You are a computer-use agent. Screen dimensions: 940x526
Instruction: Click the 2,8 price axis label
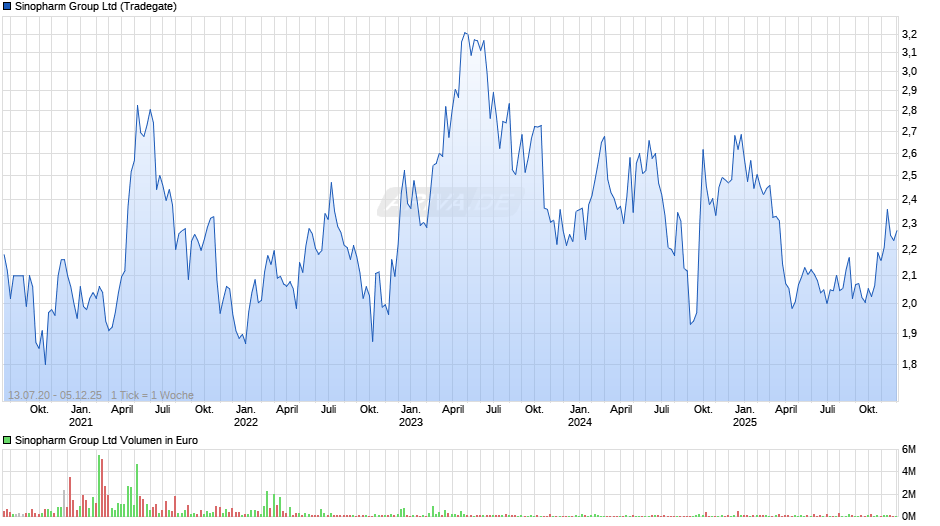click(909, 110)
